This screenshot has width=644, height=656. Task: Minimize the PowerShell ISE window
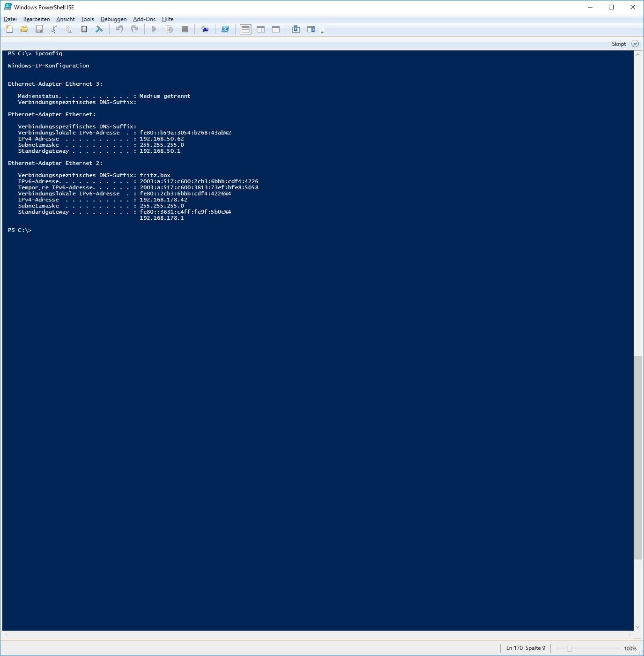pos(590,7)
